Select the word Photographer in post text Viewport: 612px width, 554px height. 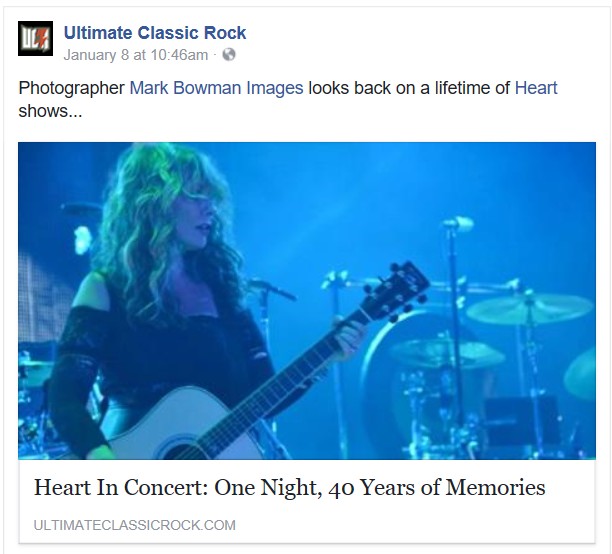pos(71,88)
